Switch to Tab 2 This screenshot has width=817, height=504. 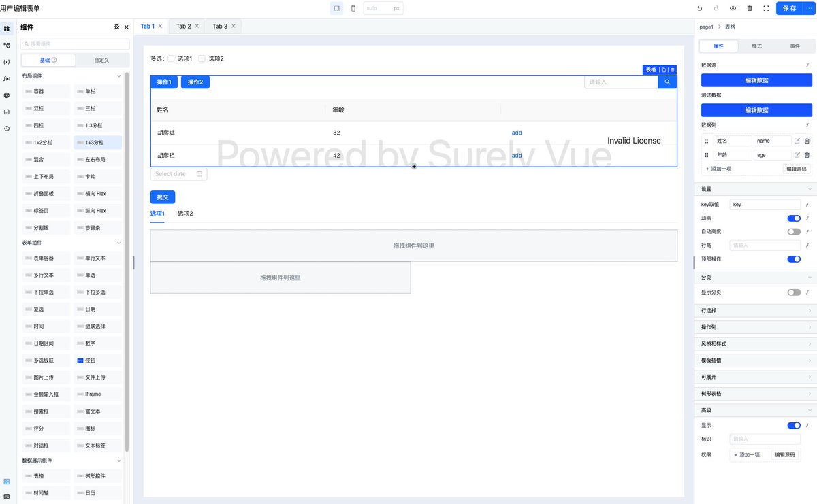pyautogui.click(x=183, y=26)
